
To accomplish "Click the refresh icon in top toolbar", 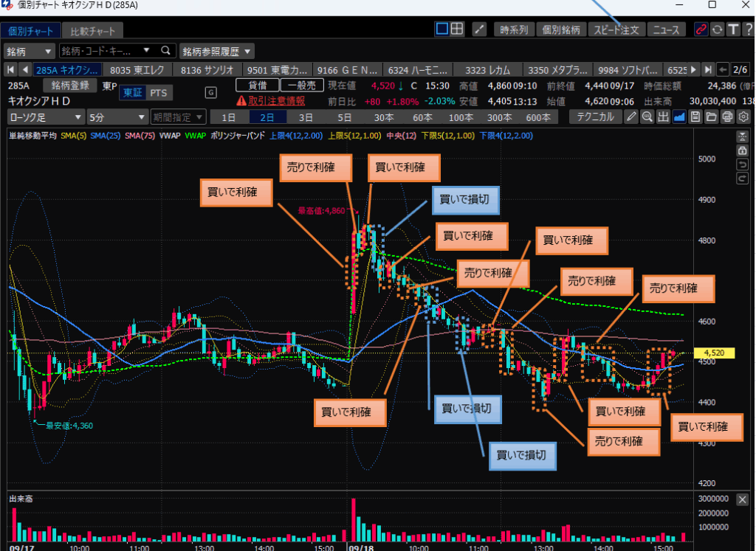I will pyautogui.click(x=717, y=30).
